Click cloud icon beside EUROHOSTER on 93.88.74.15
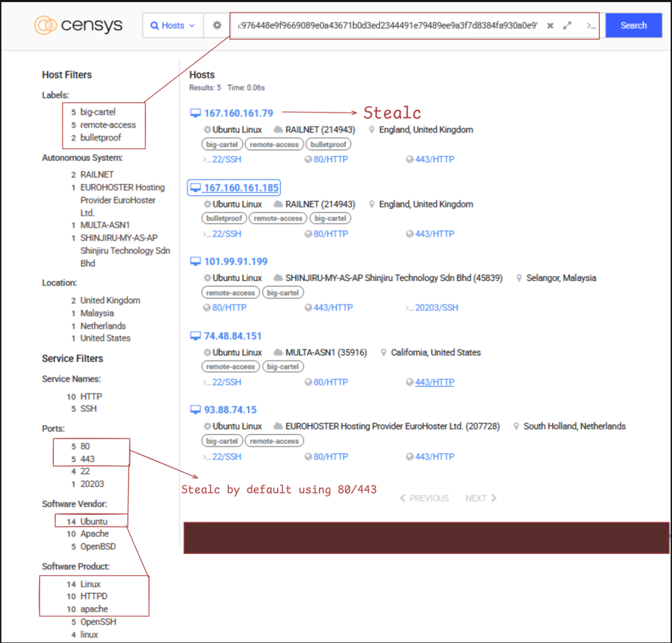This screenshot has height=643, width=672. click(278, 427)
